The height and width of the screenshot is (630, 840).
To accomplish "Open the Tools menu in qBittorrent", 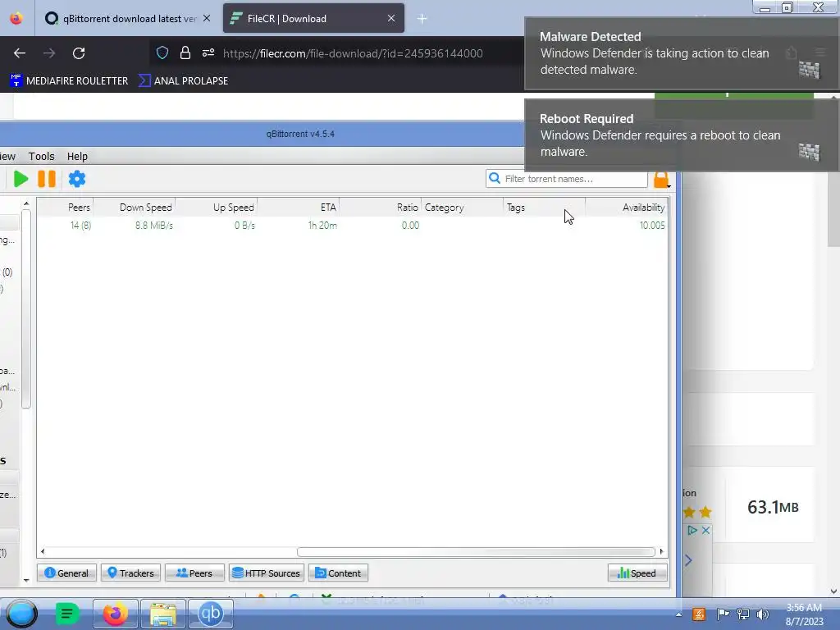I will pyautogui.click(x=41, y=157).
